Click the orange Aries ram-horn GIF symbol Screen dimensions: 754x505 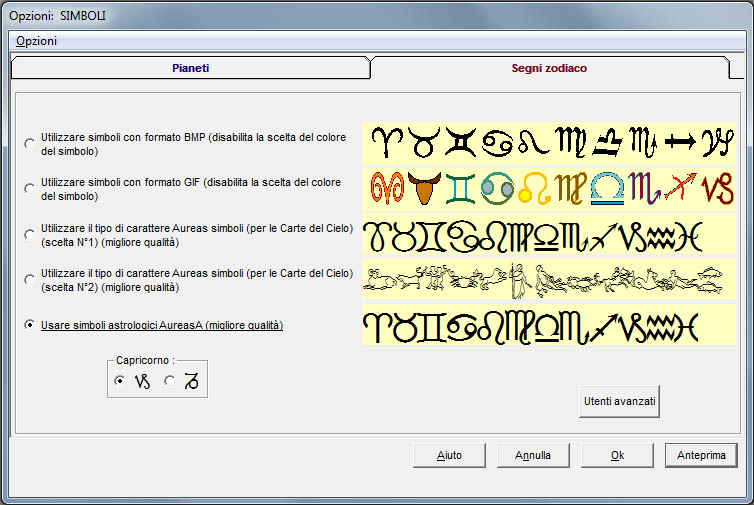click(x=387, y=188)
